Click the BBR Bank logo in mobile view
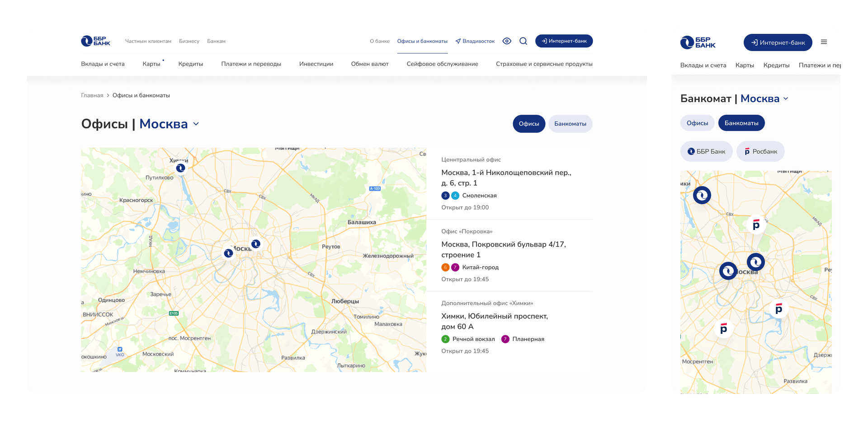This screenshot has width=868, height=421. (698, 42)
